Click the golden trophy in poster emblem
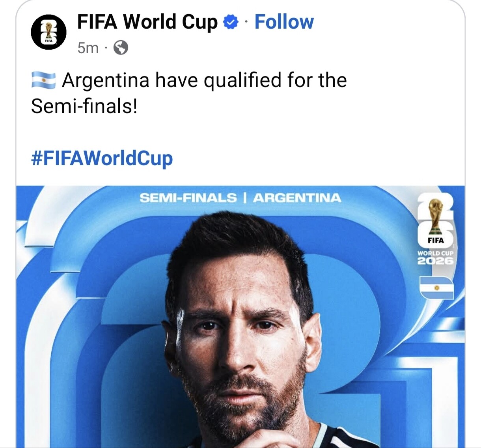Viewport: 481px width, 448px height. 436,216
